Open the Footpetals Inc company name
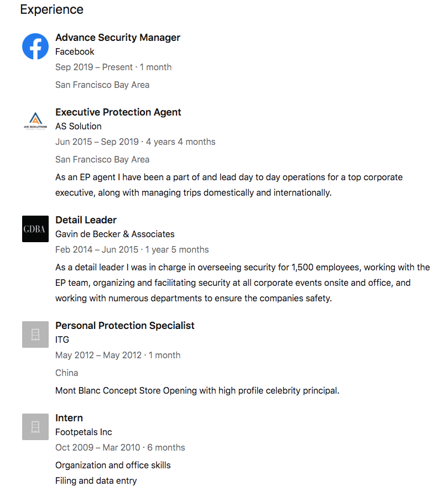 [x=84, y=432]
